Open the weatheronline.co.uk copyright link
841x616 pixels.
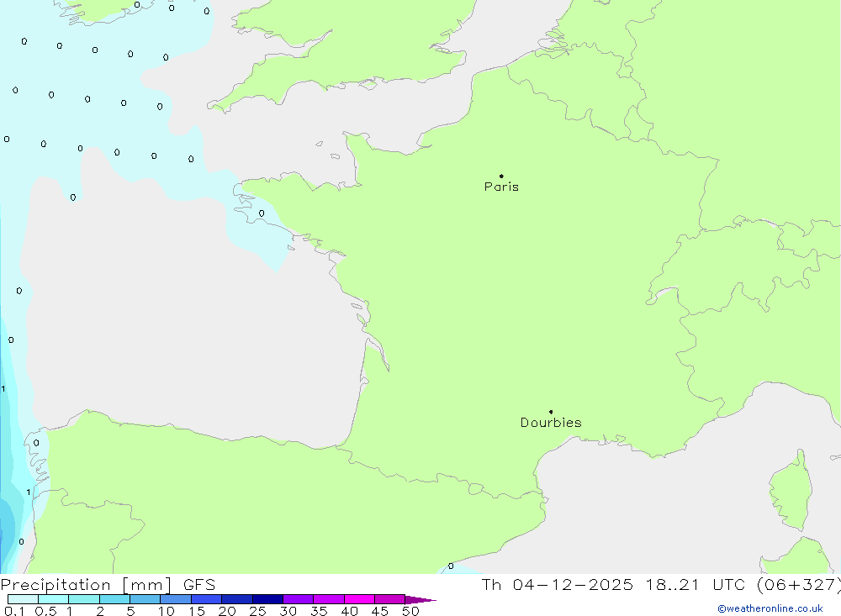coord(770,608)
